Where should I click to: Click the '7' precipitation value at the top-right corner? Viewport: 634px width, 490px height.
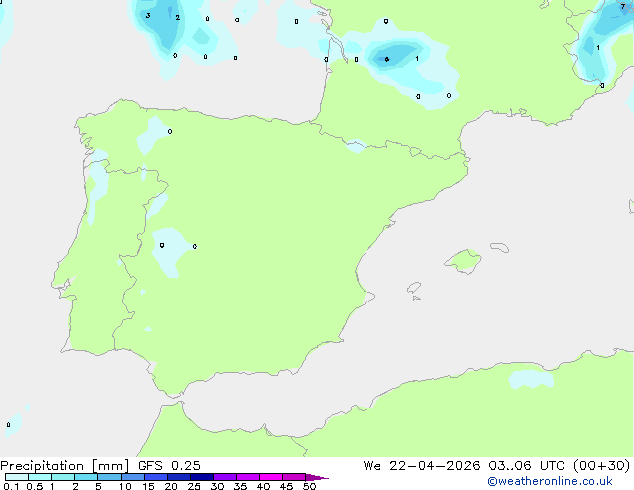pyautogui.click(x=623, y=6)
